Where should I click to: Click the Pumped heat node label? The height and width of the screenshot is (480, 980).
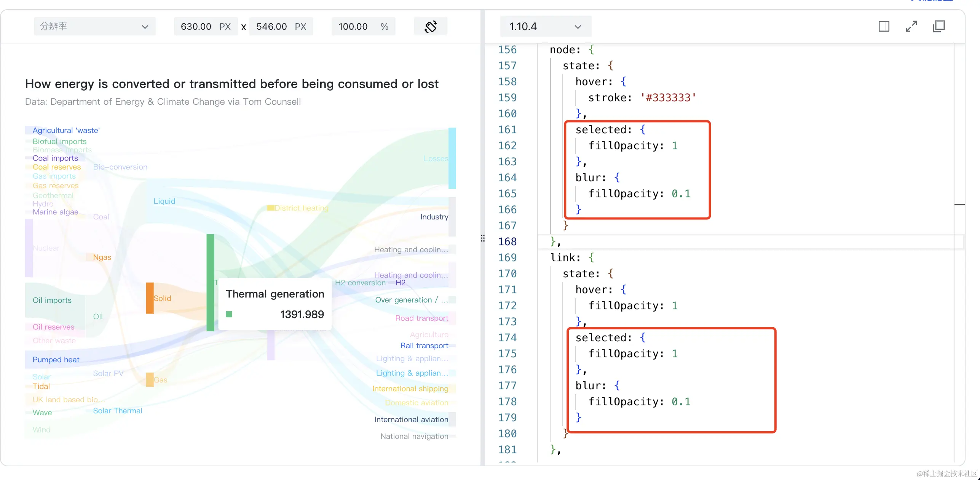pos(56,360)
